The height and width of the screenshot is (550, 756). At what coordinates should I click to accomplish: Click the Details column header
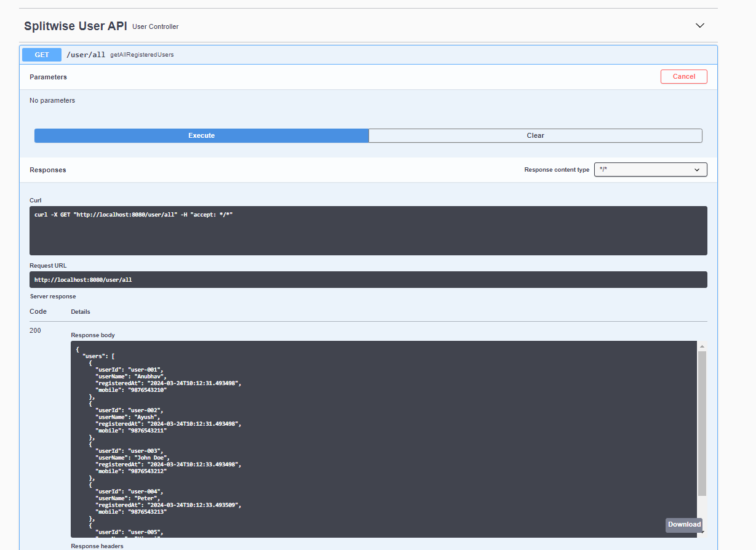click(81, 312)
